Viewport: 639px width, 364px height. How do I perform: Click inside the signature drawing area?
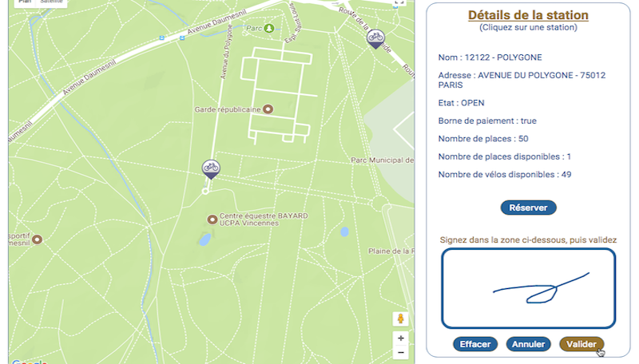(528, 287)
